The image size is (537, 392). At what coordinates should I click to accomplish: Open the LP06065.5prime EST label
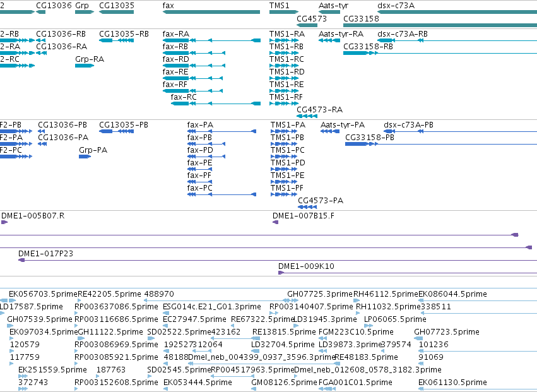coord(395,319)
